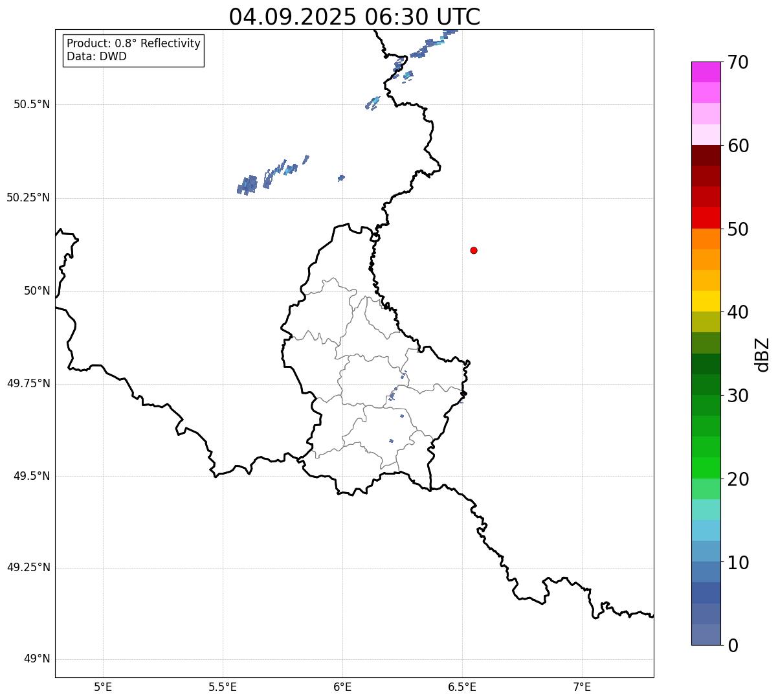Click the 49.5°N latitude label

32,476
